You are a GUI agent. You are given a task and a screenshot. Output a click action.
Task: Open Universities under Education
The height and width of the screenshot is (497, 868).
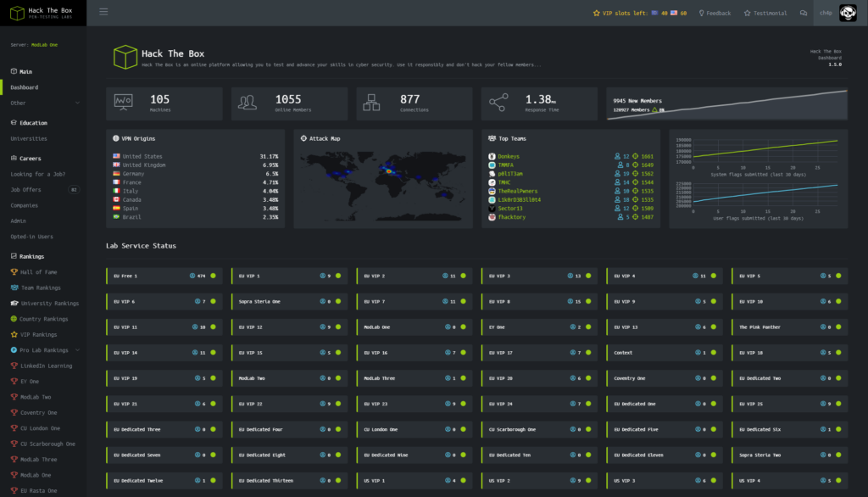pos(29,138)
